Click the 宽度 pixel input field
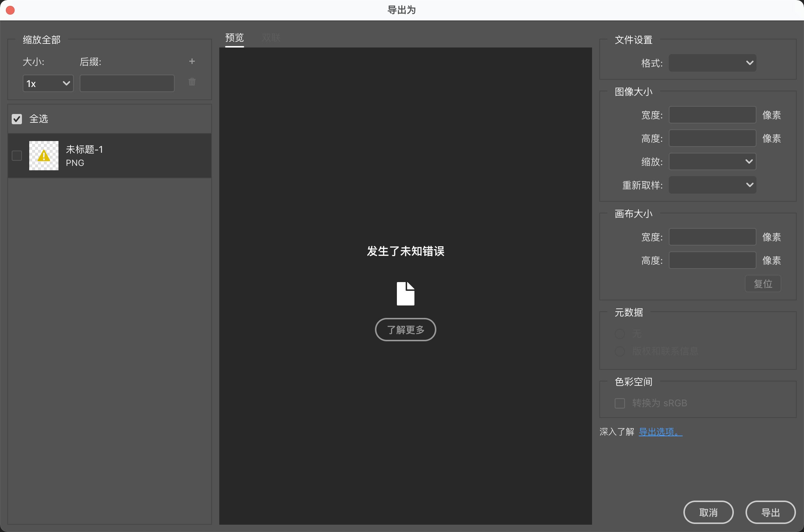 coord(712,115)
